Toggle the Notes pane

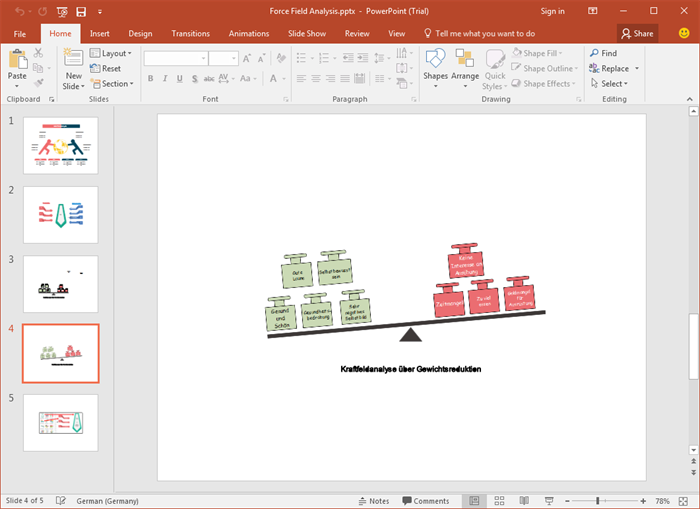tap(373, 501)
